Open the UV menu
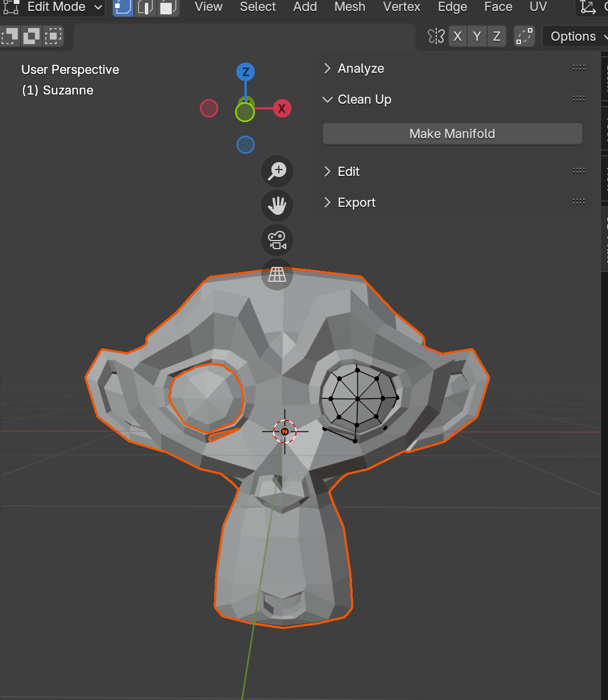 click(x=538, y=7)
